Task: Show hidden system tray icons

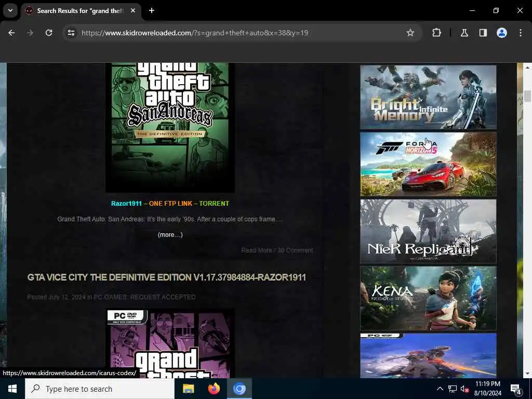Action: [x=440, y=389]
